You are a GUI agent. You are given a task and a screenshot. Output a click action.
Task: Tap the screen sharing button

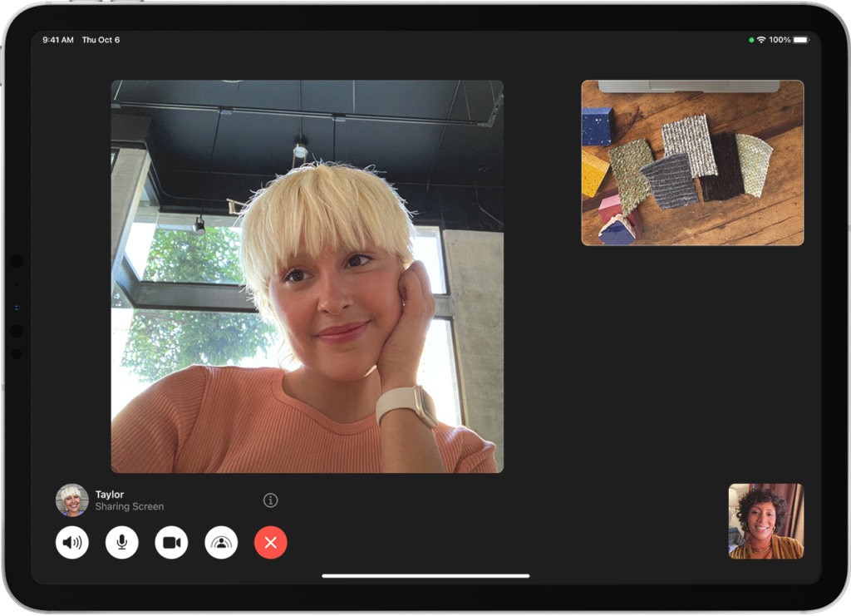pos(221,543)
